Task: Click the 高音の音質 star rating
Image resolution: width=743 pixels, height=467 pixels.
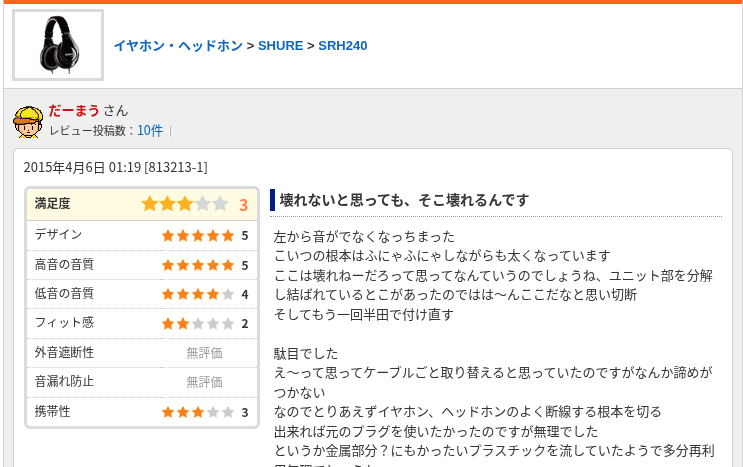Action: (x=198, y=265)
